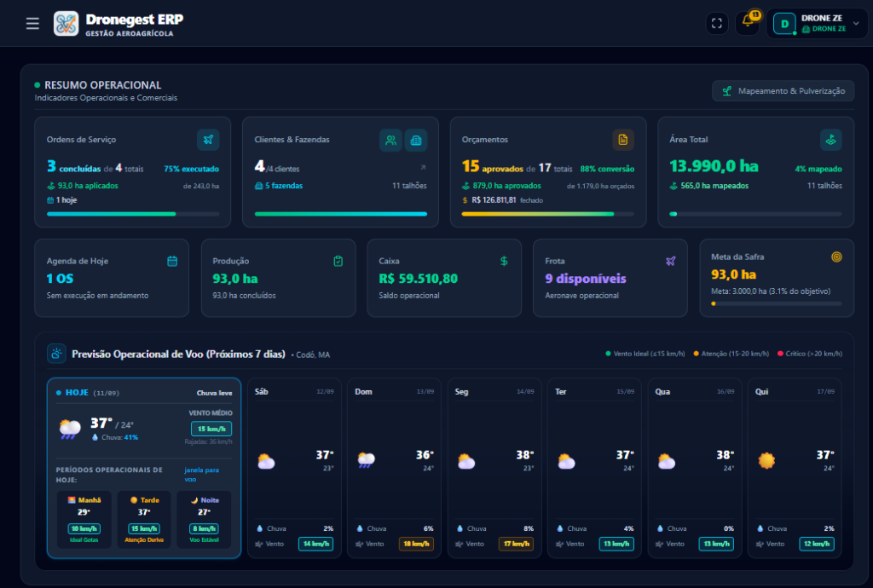873x588 pixels.
Task: Select the Qui forecast day card
Action: coord(795,469)
